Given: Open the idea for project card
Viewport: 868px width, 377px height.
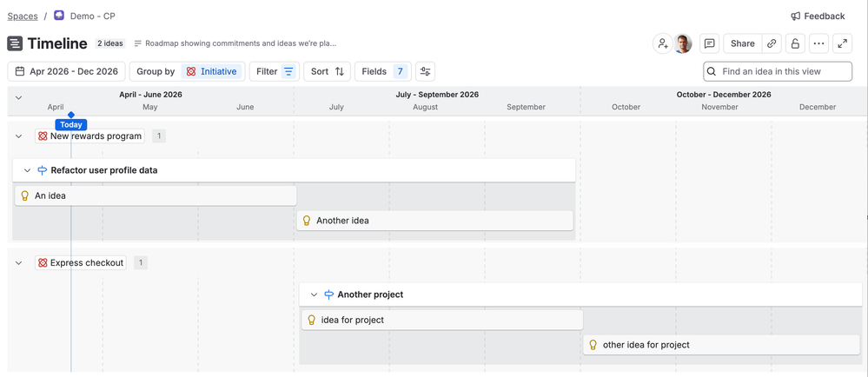Looking at the screenshot, I should [x=442, y=320].
